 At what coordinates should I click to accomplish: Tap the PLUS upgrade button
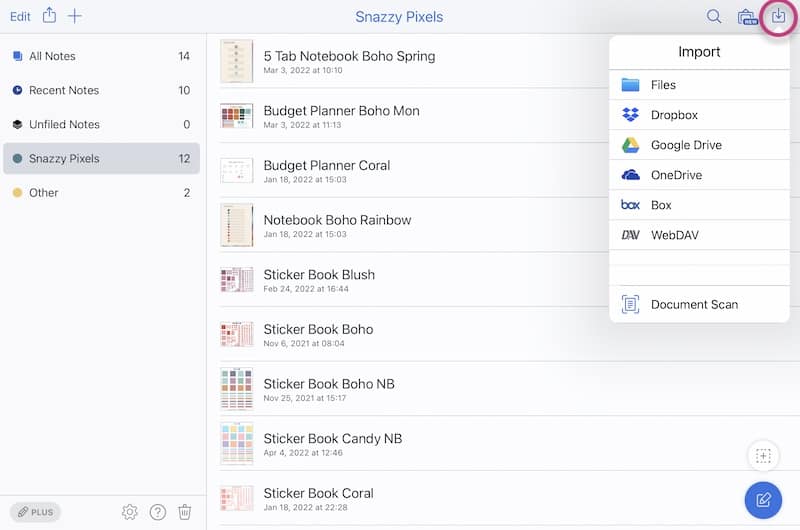coord(36,512)
